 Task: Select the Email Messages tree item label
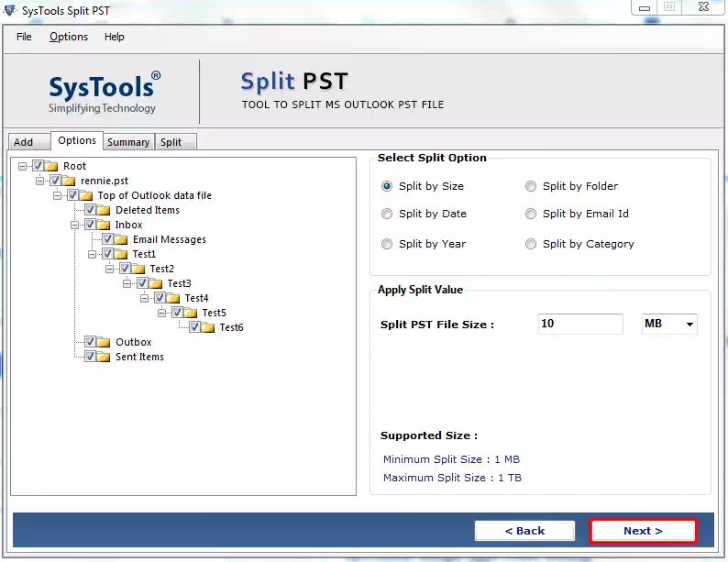pos(170,239)
